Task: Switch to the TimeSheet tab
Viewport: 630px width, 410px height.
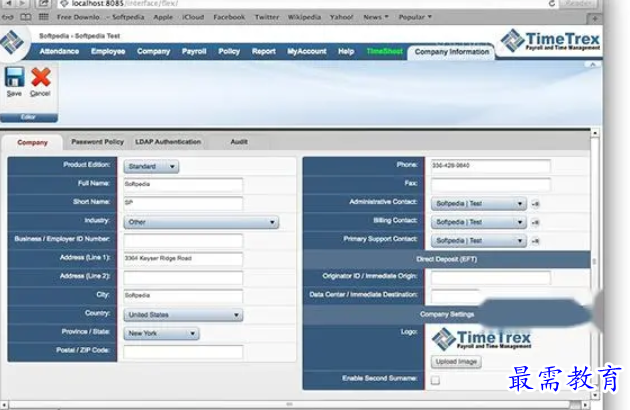Action: (385, 51)
